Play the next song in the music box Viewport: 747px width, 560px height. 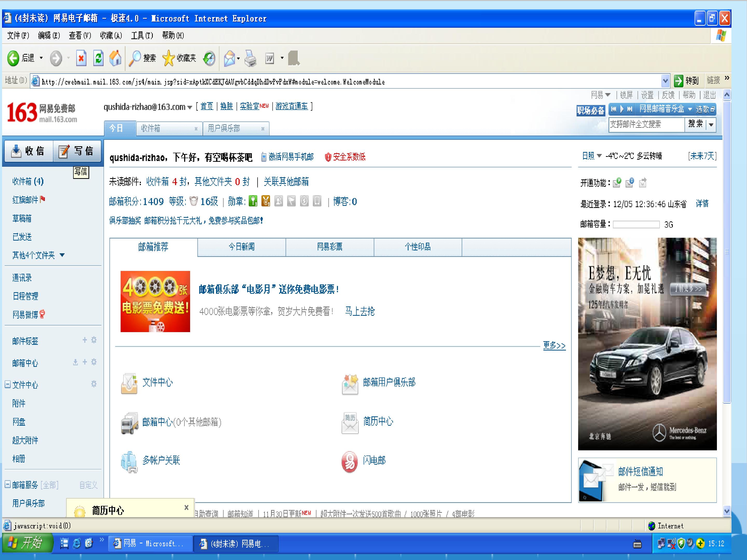coord(630,109)
